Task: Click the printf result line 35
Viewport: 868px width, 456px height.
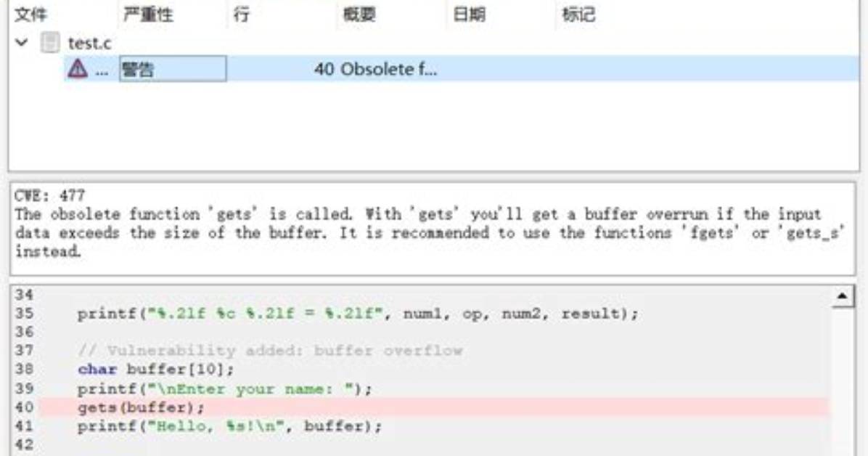Action: coord(358,314)
